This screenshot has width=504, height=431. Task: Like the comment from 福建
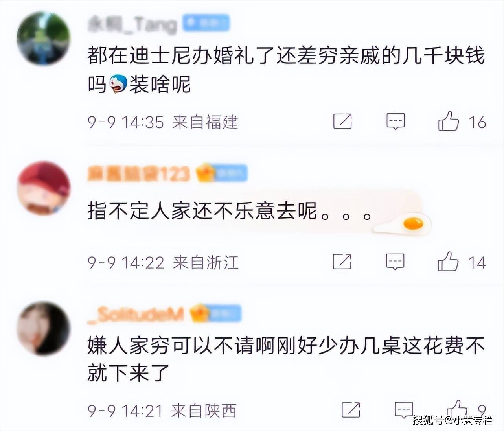point(449,121)
